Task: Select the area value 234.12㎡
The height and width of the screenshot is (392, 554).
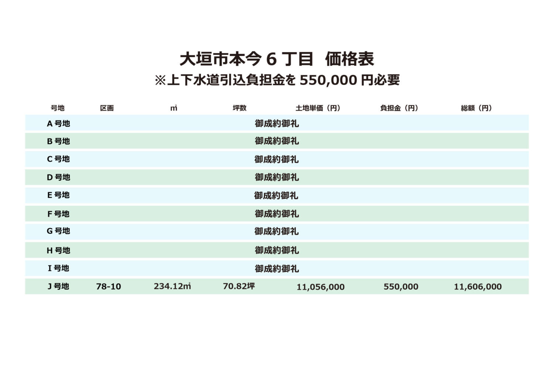Action: click(172, 286)
